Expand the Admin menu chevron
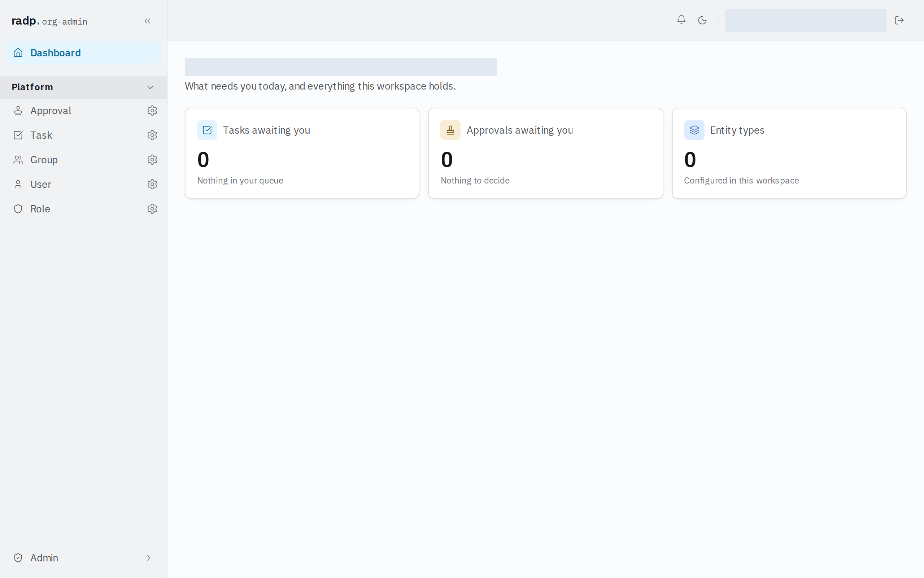Screen dimensions: 924x578 point(149,558)
